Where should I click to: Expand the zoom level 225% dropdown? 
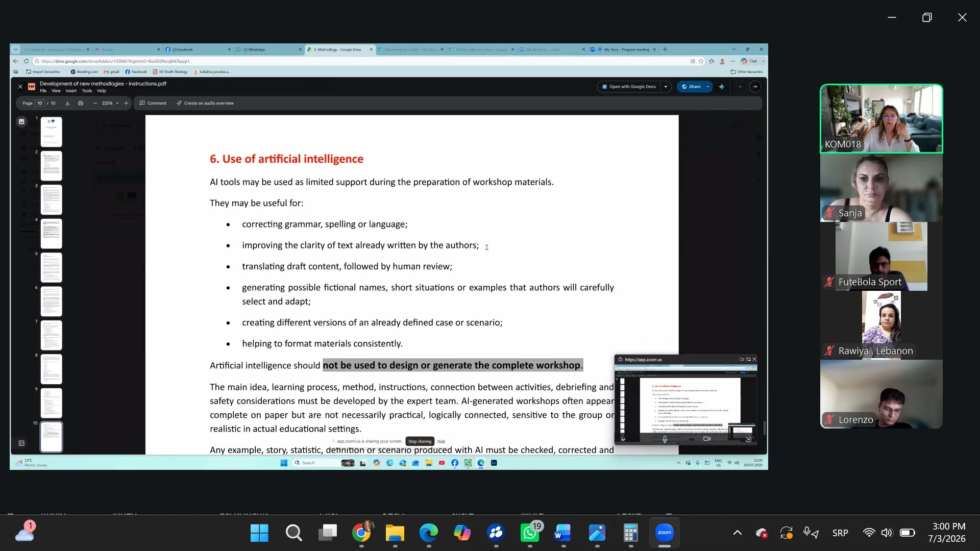[117, 103]
